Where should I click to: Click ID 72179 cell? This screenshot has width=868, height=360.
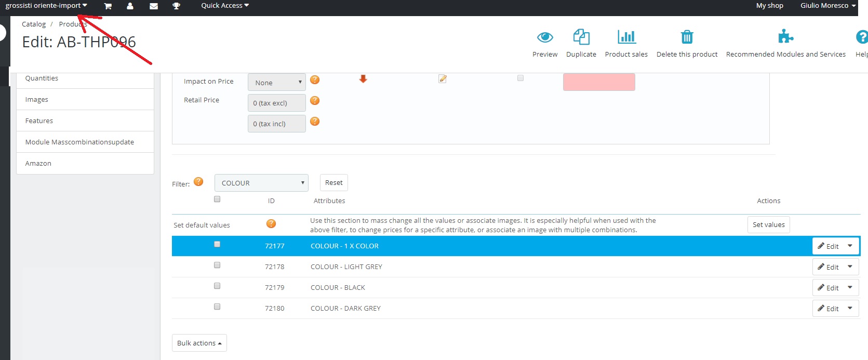tap(275, 288)
